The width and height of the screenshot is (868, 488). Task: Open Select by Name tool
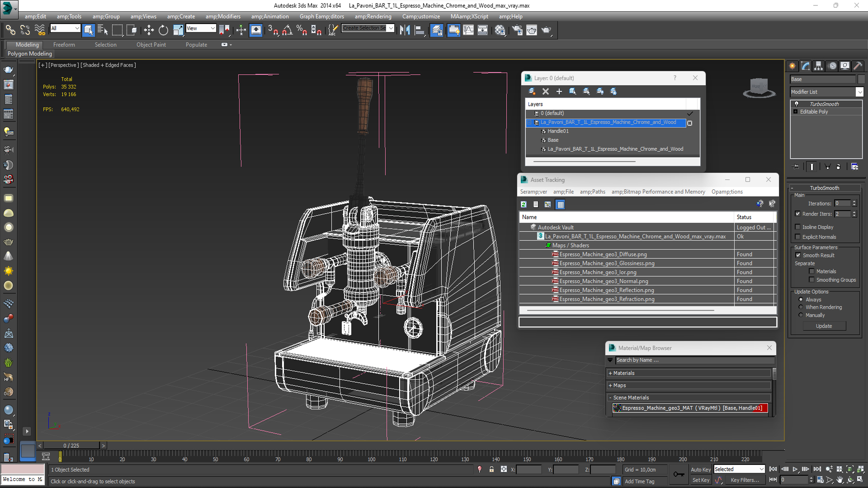(x=103, y=30)
